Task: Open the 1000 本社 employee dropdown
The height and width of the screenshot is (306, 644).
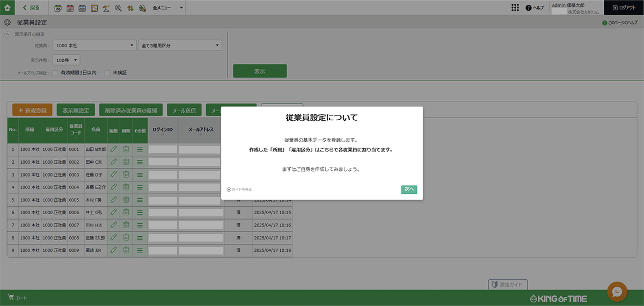Action: [x=94, y=46]
